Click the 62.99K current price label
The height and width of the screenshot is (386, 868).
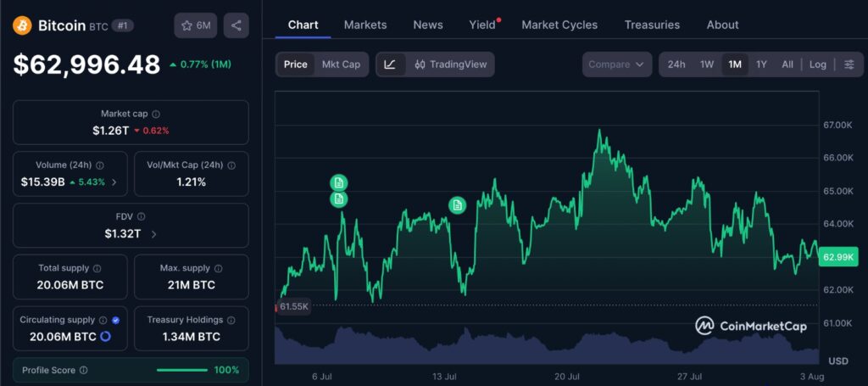point(838,257)
